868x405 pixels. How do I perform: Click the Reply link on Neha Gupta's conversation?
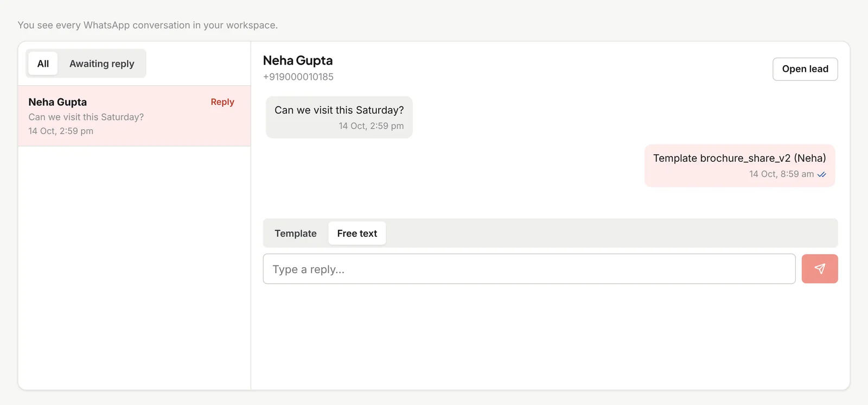[222, 102]
